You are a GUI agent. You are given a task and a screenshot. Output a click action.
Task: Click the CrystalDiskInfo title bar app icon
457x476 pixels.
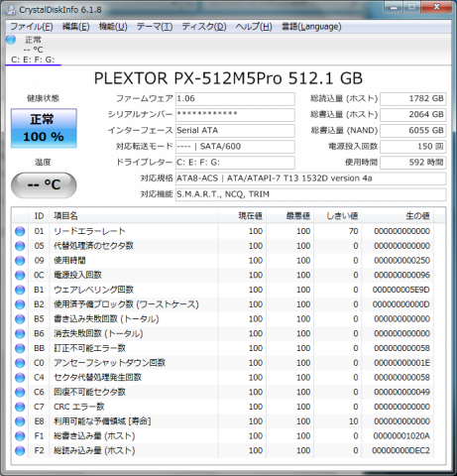[x=11, y=10]
